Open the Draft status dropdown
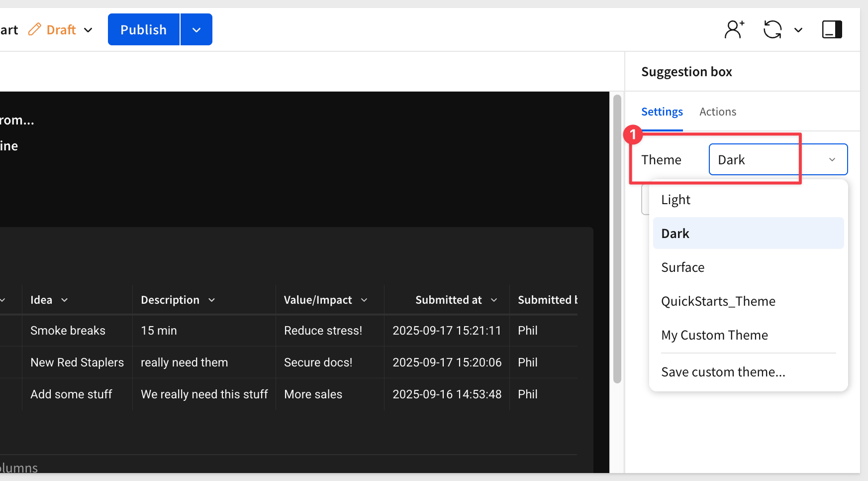868x481 pixels. [88, 30]
